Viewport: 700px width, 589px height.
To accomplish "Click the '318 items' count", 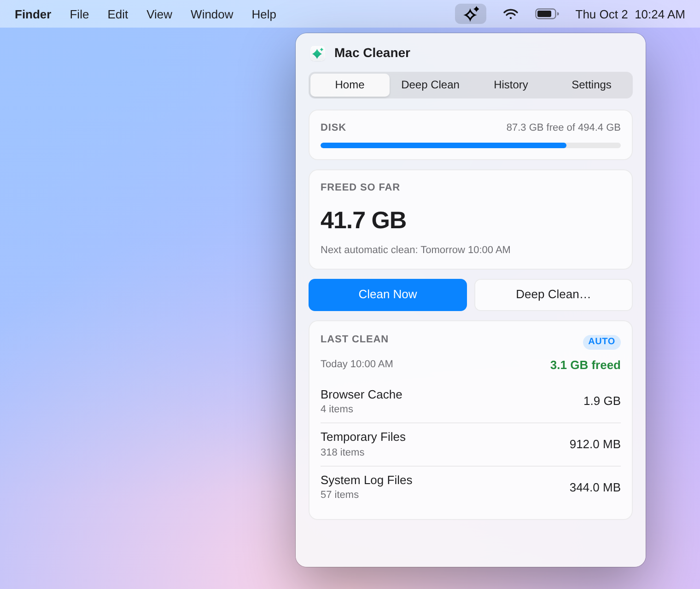I will point(343,452).
